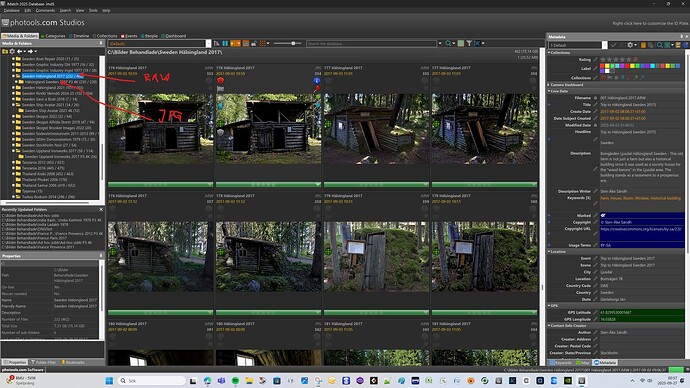
Task: Switch to the Categories tab
Action: click(53, 36)
